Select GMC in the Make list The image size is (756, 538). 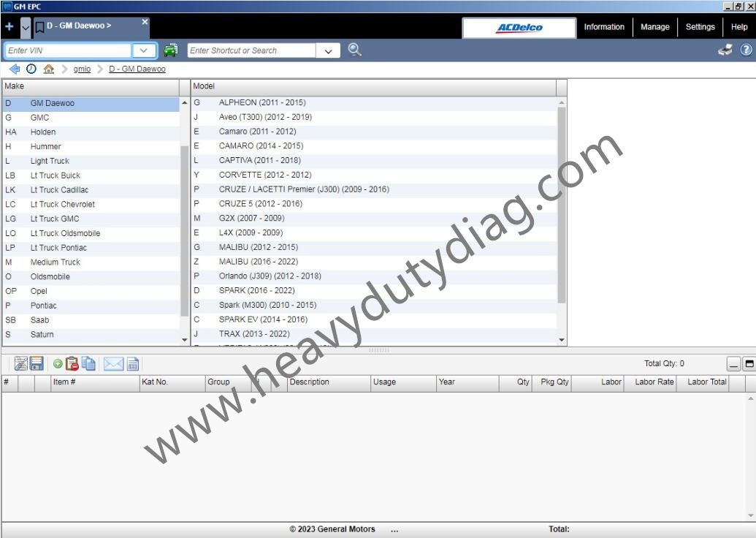coord(91,118)
